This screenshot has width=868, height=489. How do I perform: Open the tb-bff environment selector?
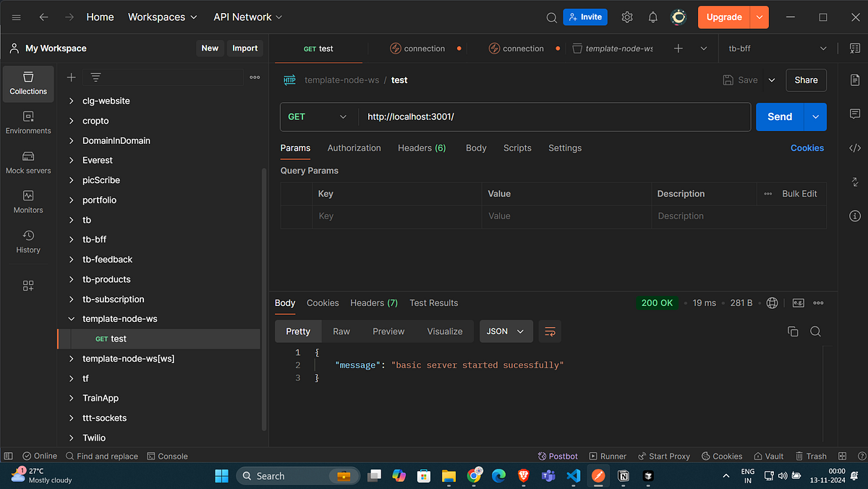coord(774,48)
